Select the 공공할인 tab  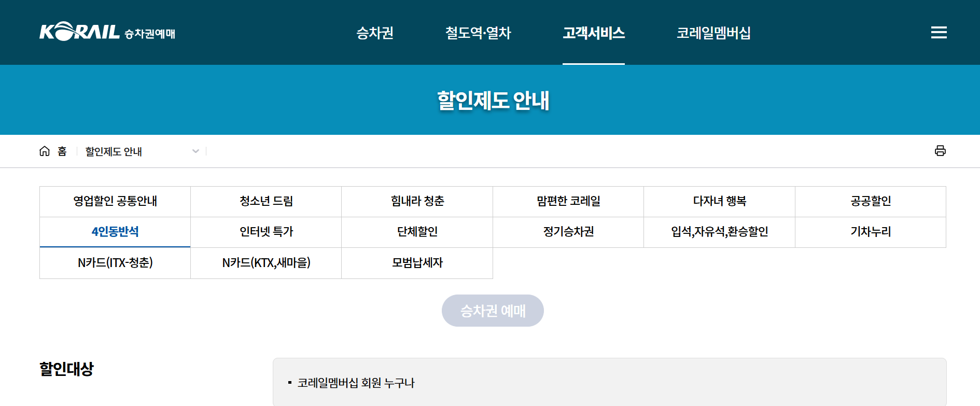point(871,201)
